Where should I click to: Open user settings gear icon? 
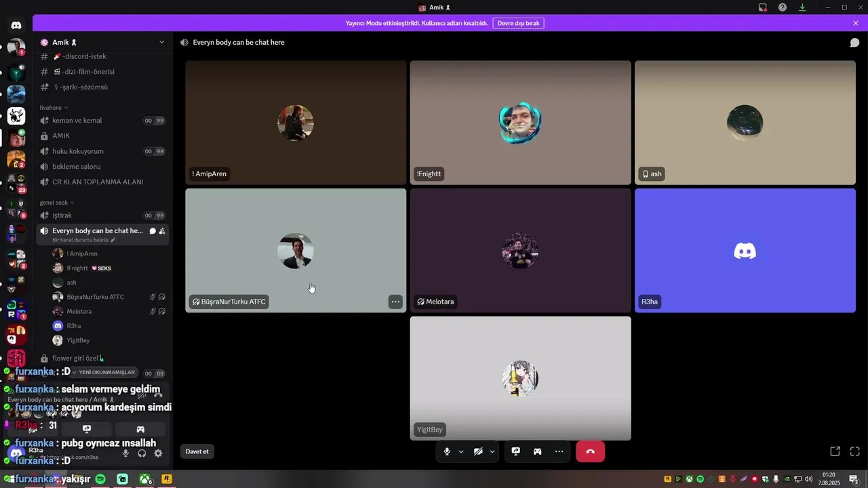tap(158, 453)
